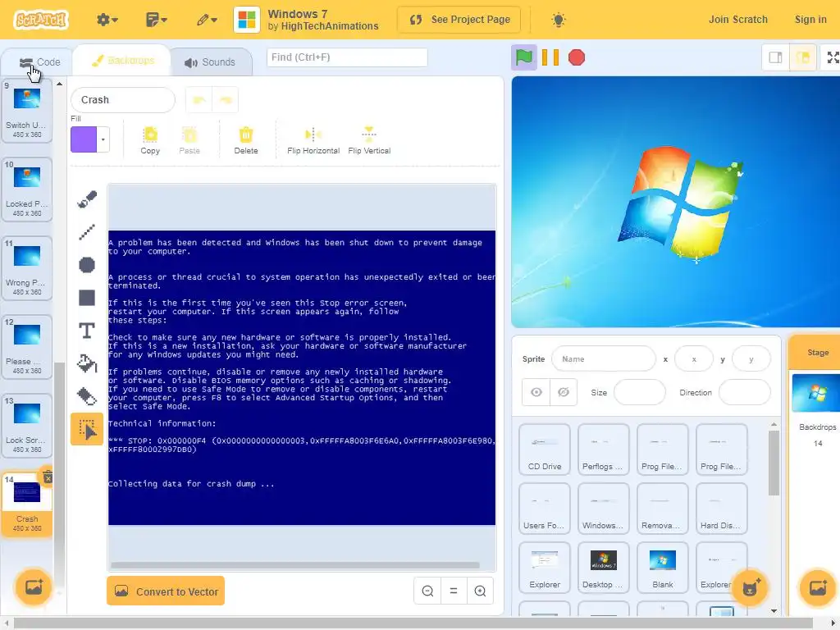Image resolution: width=840 pixels, height=630 pixels.
Task: Click Sign in link
Action: [810, 20]
